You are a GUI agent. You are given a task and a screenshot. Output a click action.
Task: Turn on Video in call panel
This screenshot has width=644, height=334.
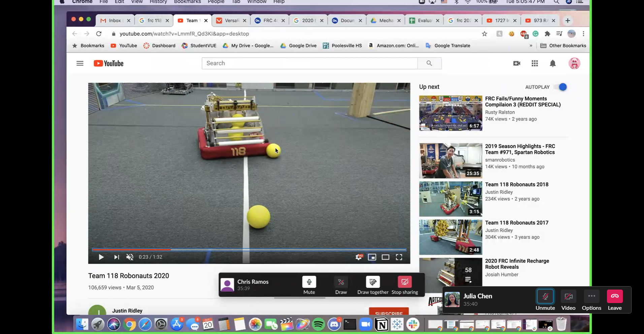click(568, 300)
